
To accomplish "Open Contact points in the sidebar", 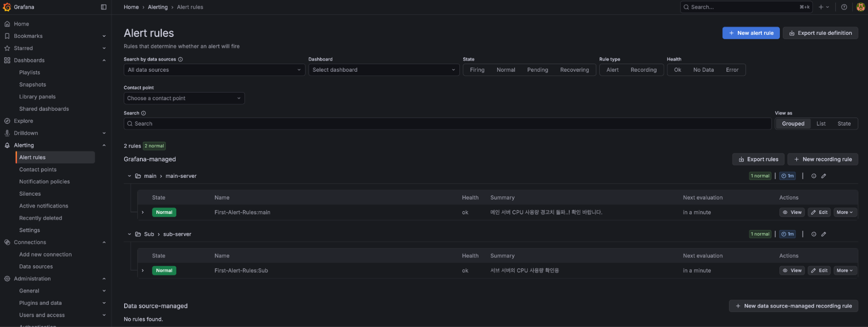I will (x=38, y=170).
